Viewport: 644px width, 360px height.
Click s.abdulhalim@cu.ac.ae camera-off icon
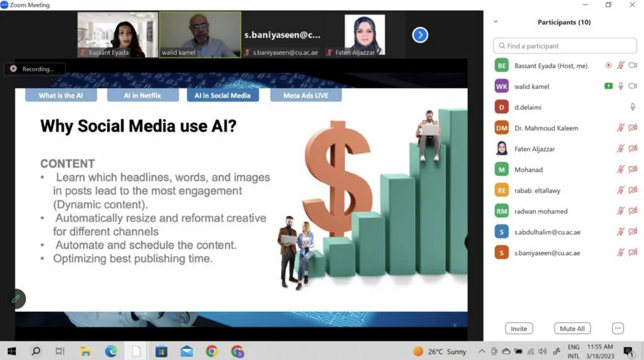633,232
